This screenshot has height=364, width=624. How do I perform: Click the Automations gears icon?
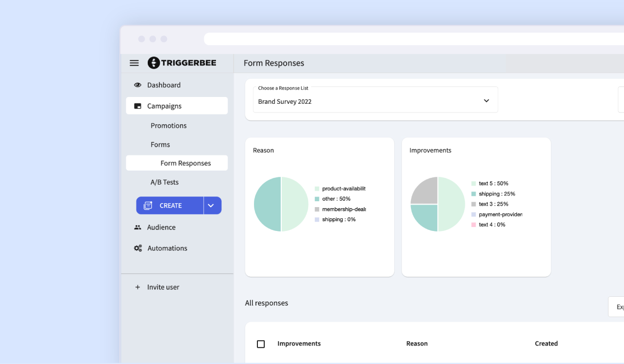tap(138, 249)
